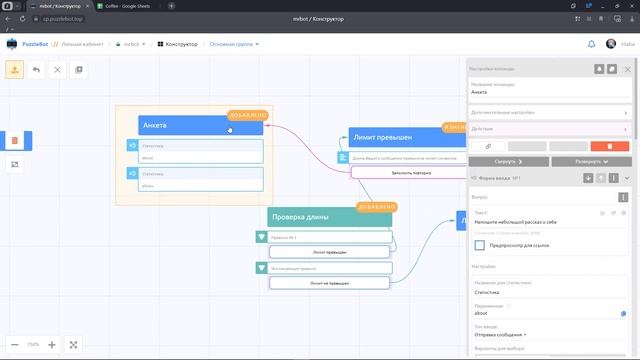Open the user avatar menu
Image resolution: width=640 pixels, height=360 pixels.
click(x=611, y=44)
